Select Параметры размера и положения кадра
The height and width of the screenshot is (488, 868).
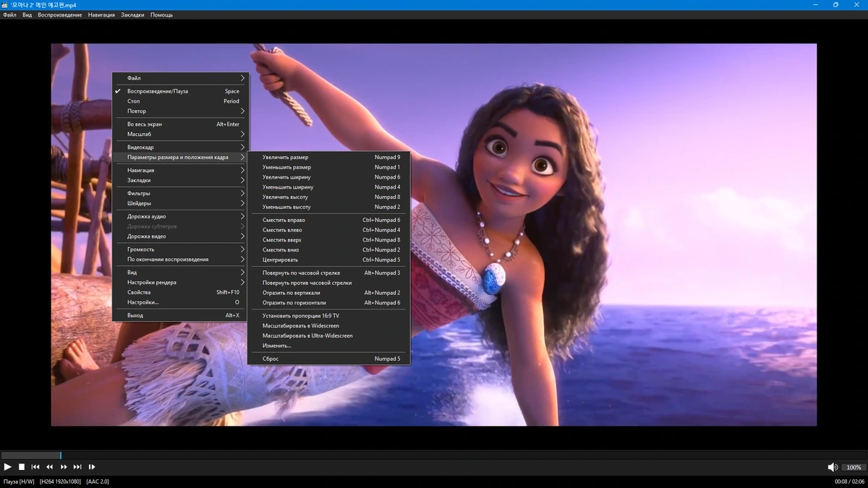180,157
